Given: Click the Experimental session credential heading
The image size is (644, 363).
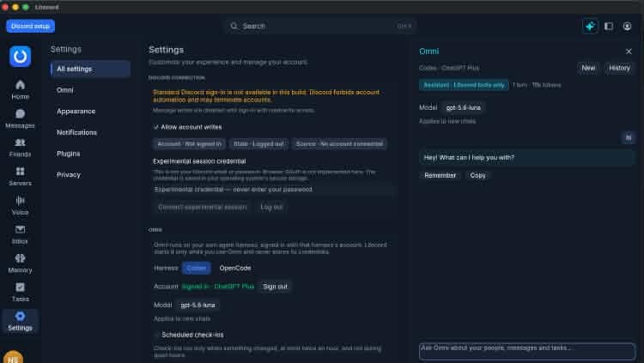Looking at the screenshot, I should [x=199, y=161].
